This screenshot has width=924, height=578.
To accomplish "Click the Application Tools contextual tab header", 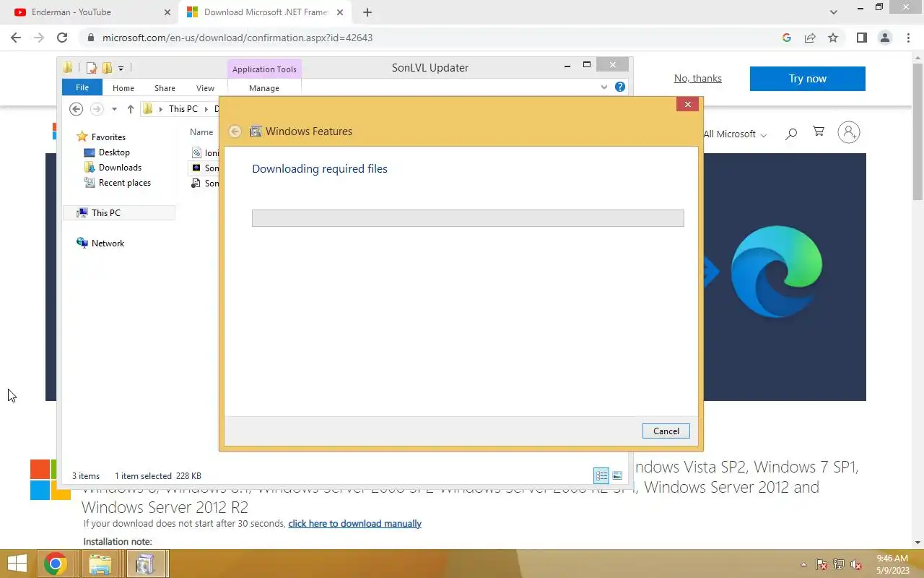I will [x=264, y=69].
